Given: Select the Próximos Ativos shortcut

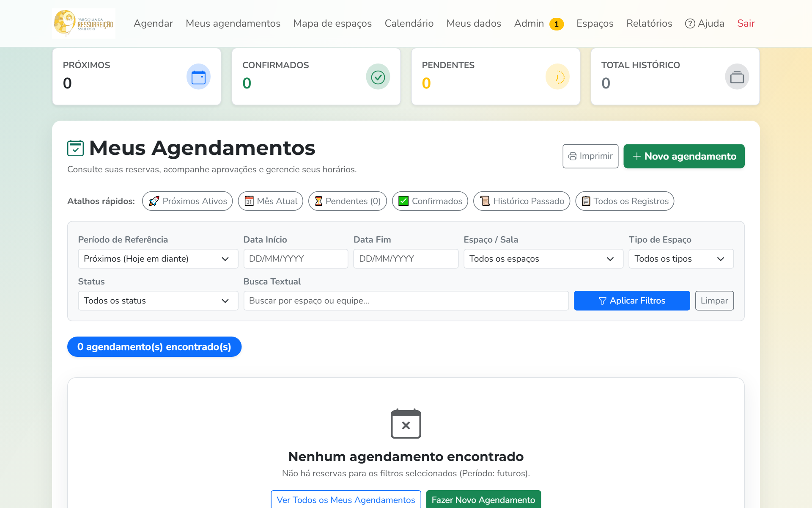Looking at the screenshot, I should coord(187,201).
